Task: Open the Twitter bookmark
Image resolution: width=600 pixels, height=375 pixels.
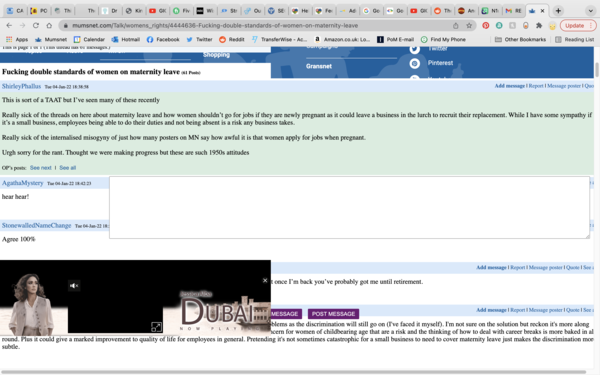Action: [199, 39]
